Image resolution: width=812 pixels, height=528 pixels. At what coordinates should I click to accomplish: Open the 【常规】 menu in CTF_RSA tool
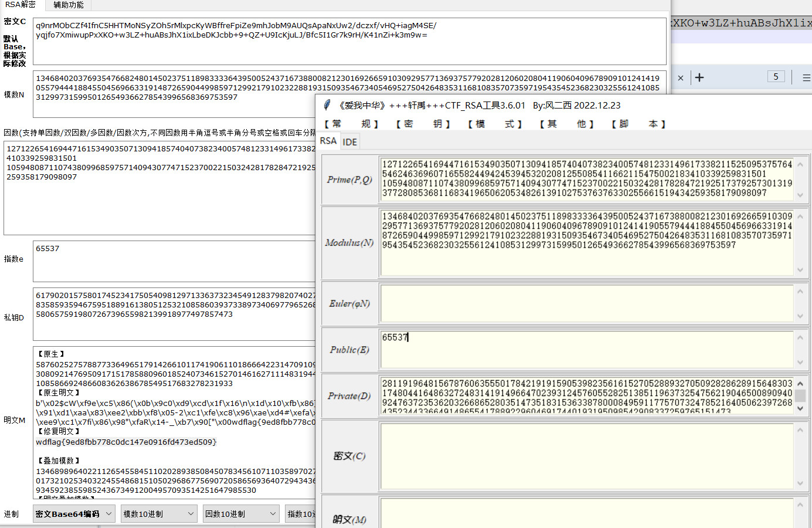pos(351,124)
